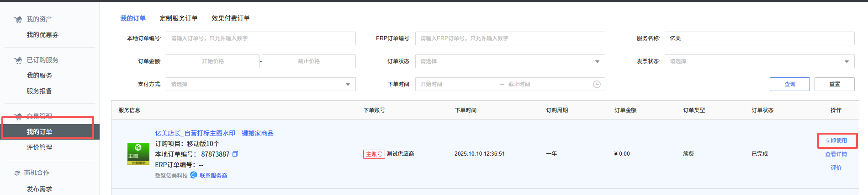Click 立即使用 in the order row
The height and width of the screenshot is (195, 868).
click(836, 141)
